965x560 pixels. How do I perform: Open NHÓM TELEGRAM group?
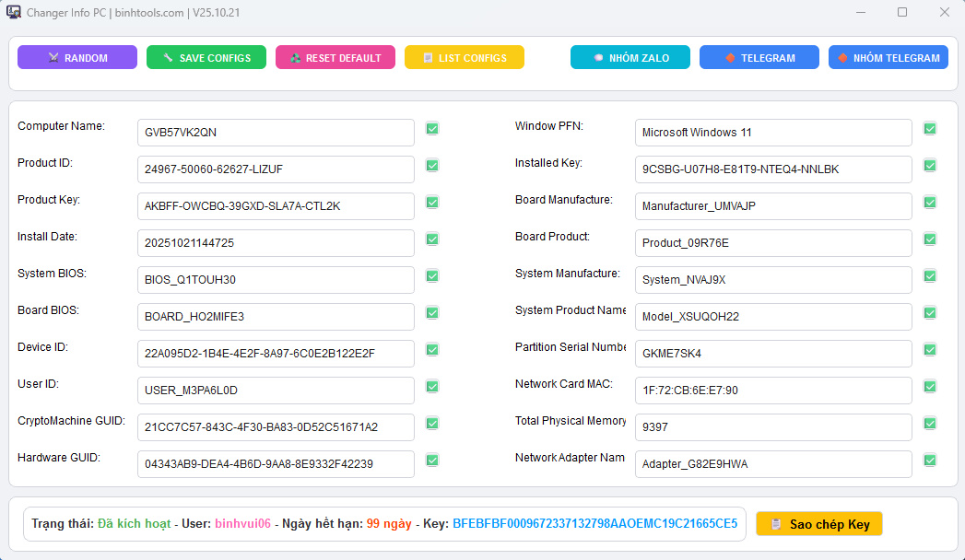[889, 58]
